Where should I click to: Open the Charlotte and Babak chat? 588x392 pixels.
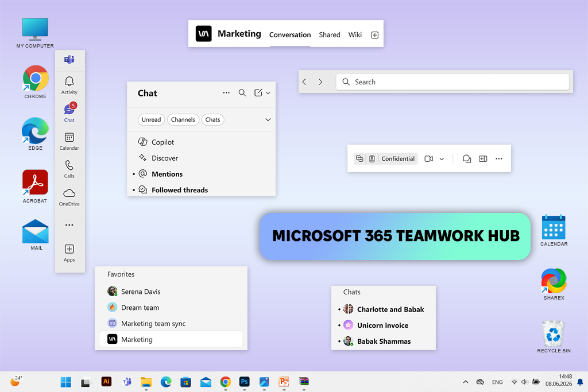pos(383,309)
